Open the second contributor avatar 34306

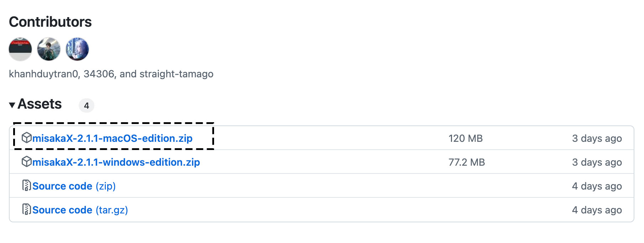click(x=49, y=49)
